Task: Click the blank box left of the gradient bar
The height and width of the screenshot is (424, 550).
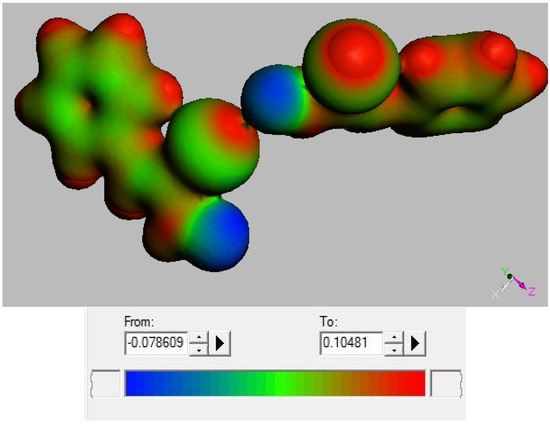Action: click(105, 384)
